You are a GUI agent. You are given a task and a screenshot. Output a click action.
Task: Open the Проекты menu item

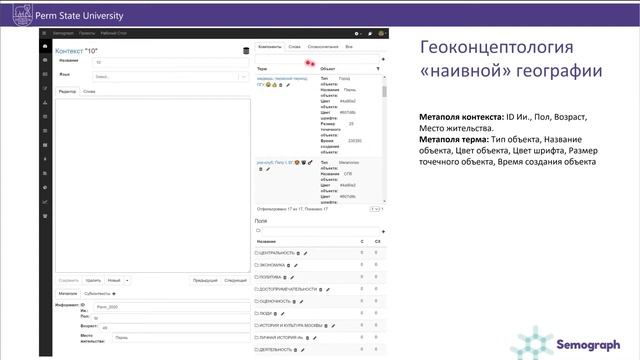pyautogui.click(x=87, y=33)
